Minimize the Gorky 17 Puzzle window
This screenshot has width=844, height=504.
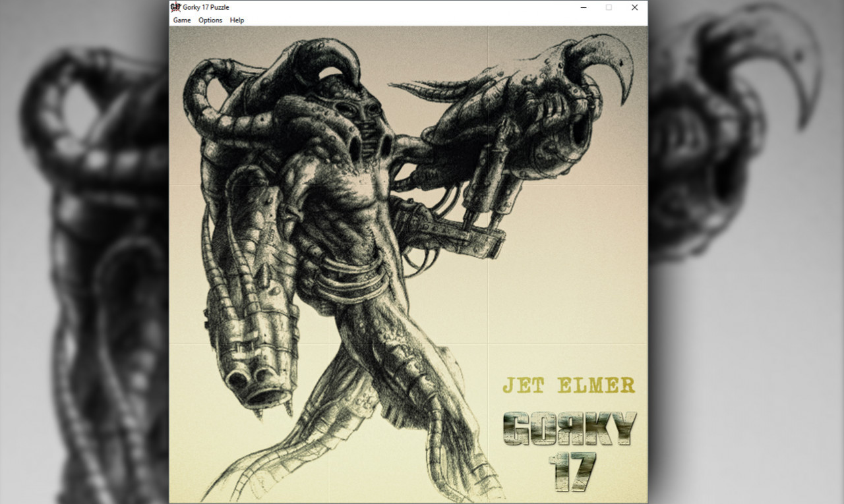point(584,7)
